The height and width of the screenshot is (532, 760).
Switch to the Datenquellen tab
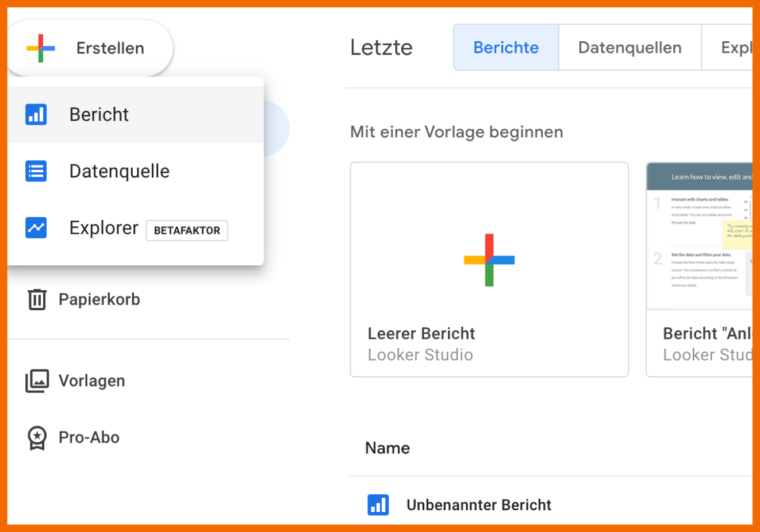[x=630, y=48]
